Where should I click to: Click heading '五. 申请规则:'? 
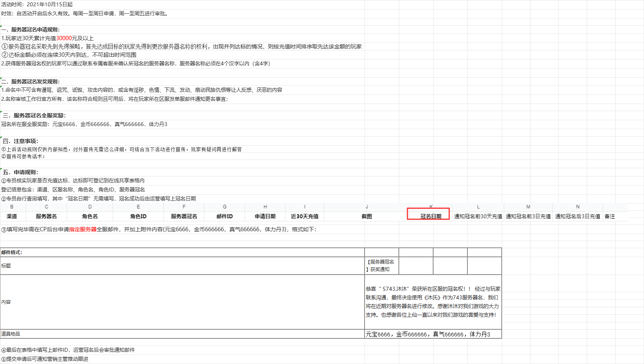(x=20, y=172)
